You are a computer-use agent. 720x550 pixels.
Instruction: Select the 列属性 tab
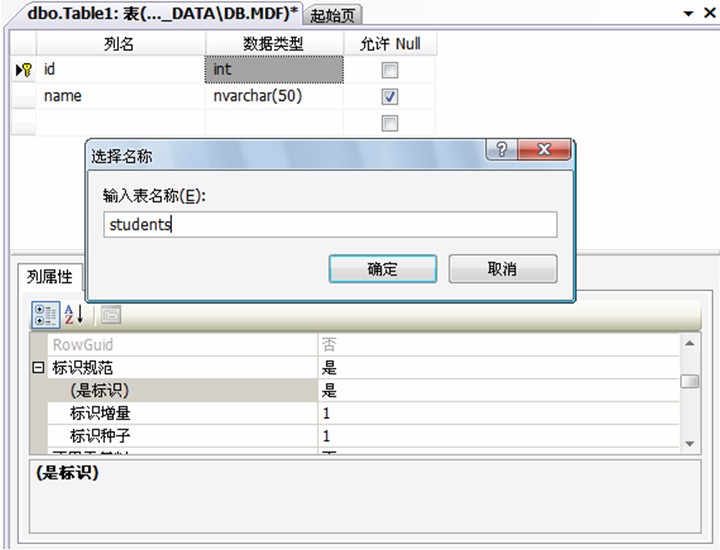(49, 277)
